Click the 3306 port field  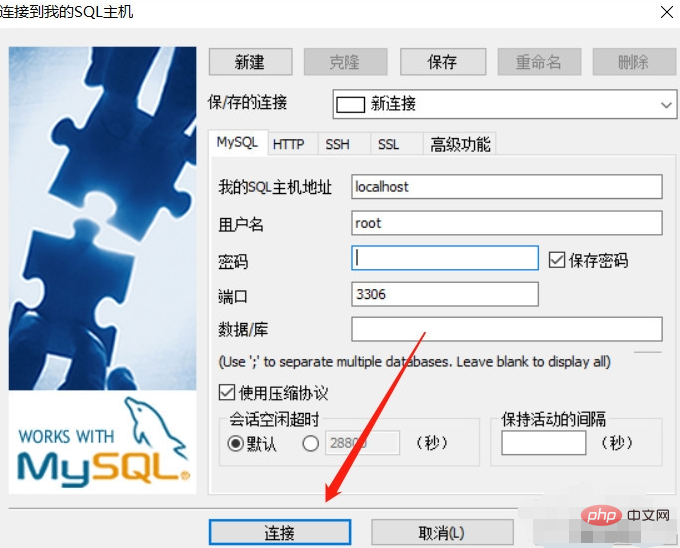(x=445, y=294)
